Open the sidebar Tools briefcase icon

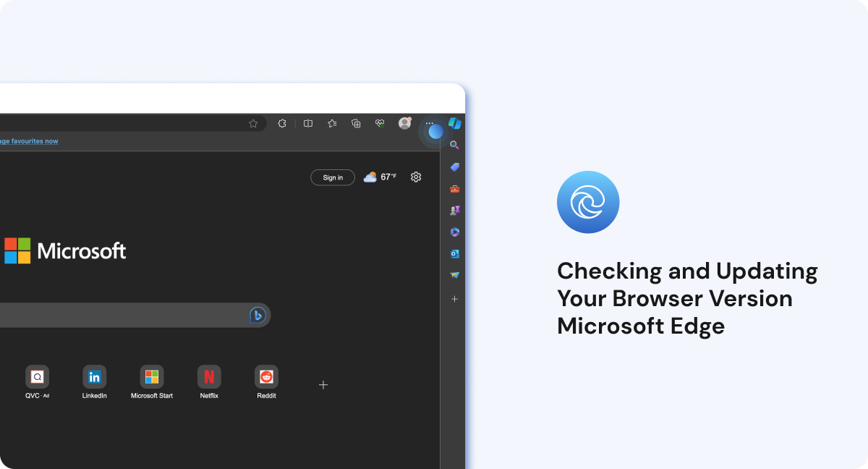[x=454, y=189]
